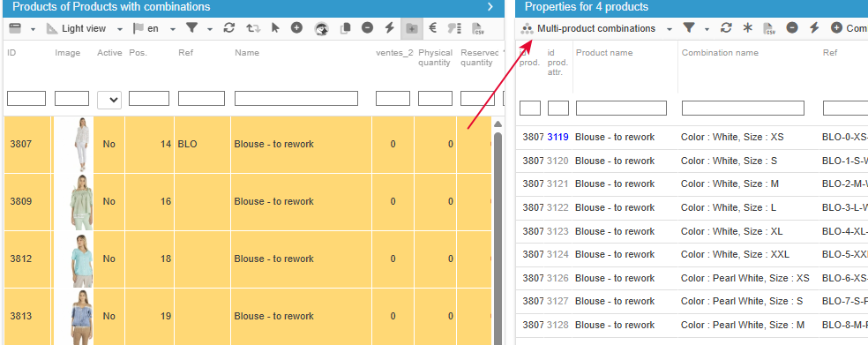Click the Combination name column header
Image resolution: width=868 pixels, height=345 pixels.
[x=720, y=53]
